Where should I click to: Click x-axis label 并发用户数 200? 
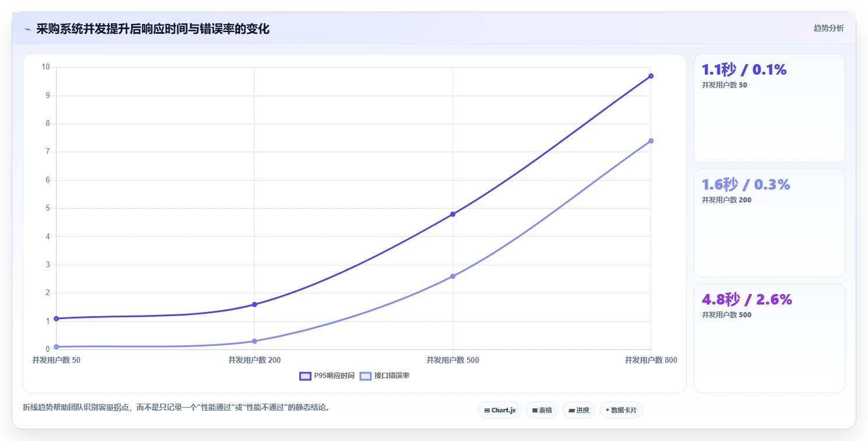tap(255, 360)
